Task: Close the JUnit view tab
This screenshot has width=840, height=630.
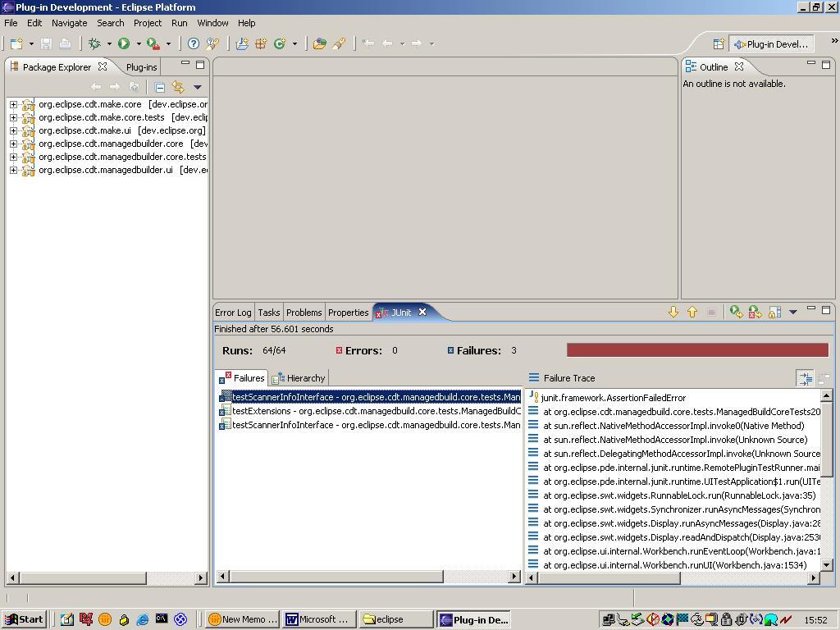Action: 422,312
